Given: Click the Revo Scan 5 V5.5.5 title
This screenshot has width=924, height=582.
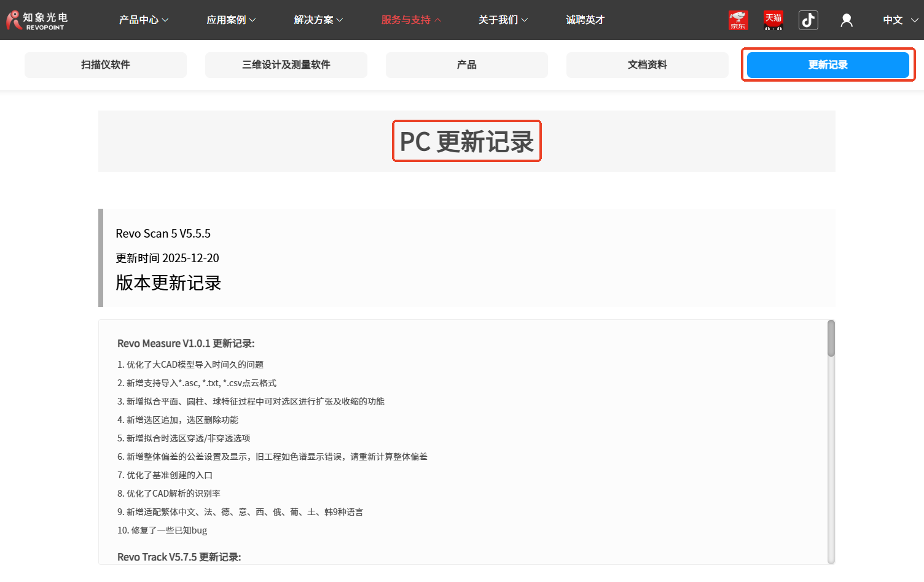Looking at the screenshot, I should point(163,234).
